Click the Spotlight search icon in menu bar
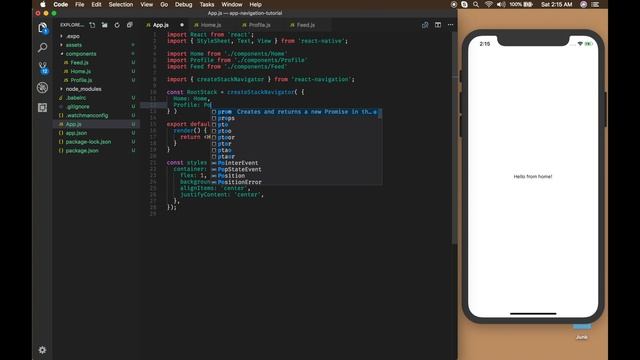The image size is (640, 360). coord(476,4)
